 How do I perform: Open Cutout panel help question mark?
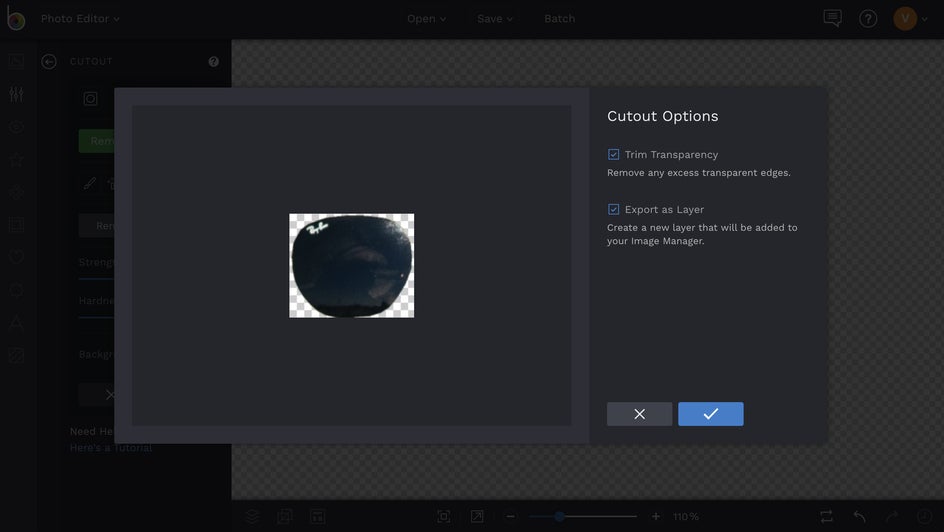pyautogui.click(x=213, y=61)
